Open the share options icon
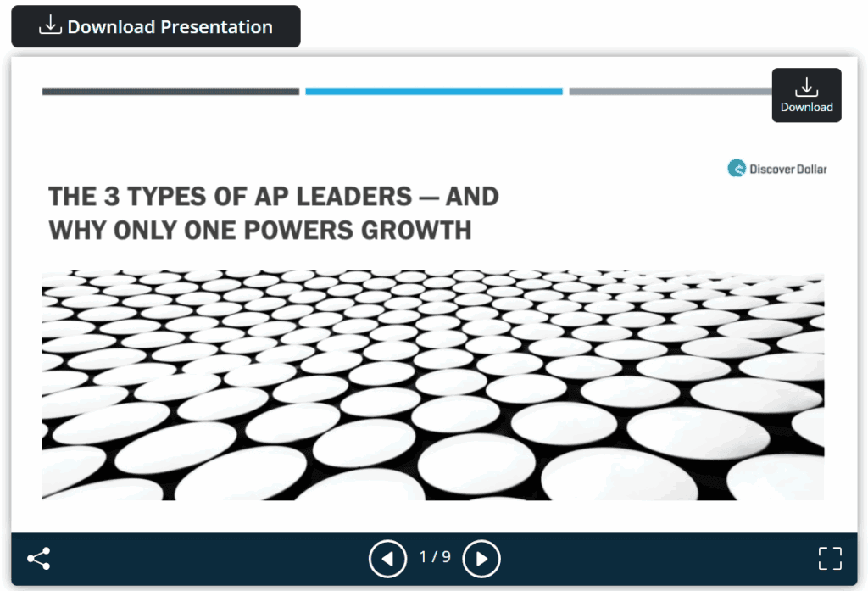 click(39, 559)
